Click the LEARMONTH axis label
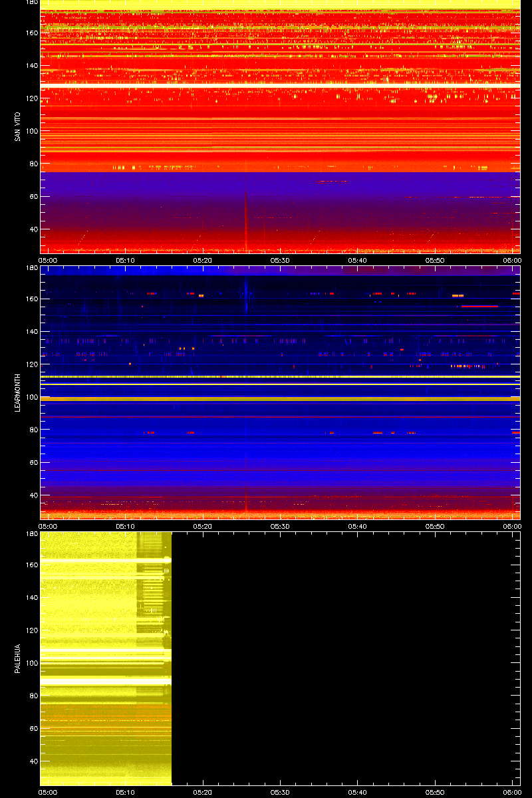Viewport: 532px width, 798px height. tap(17, 392)
